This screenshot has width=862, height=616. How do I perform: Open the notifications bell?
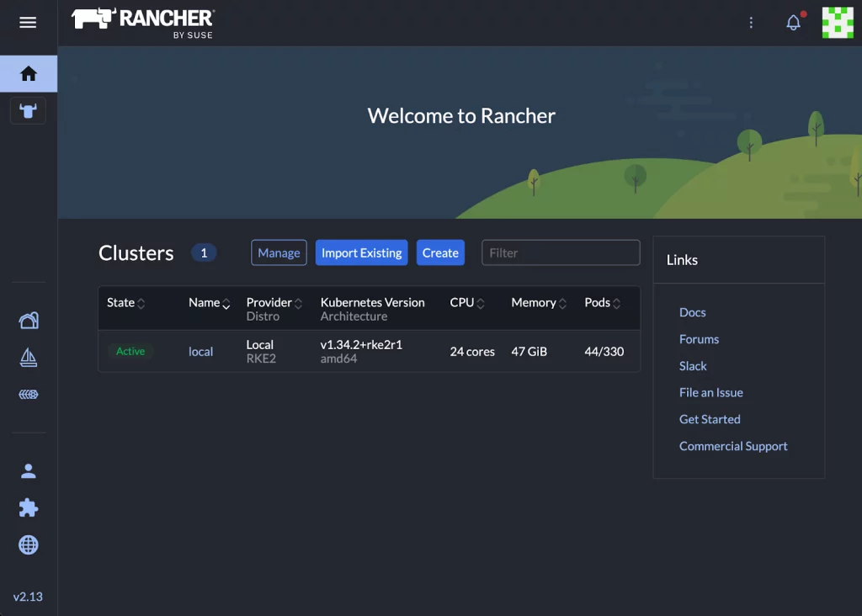coord(792,23)
